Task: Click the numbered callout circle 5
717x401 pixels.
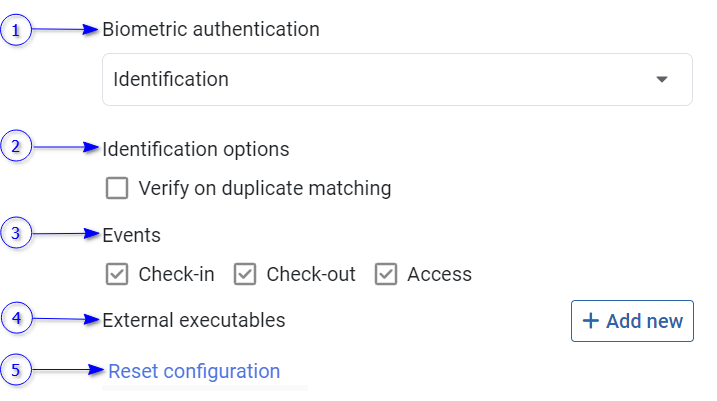Action: point(15,370)
